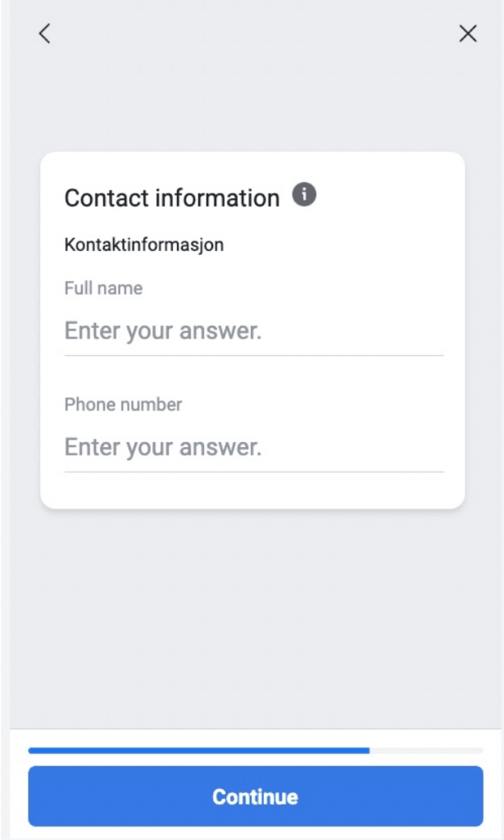
Task: Click the gray background below the form card
Action: (252, 615)
